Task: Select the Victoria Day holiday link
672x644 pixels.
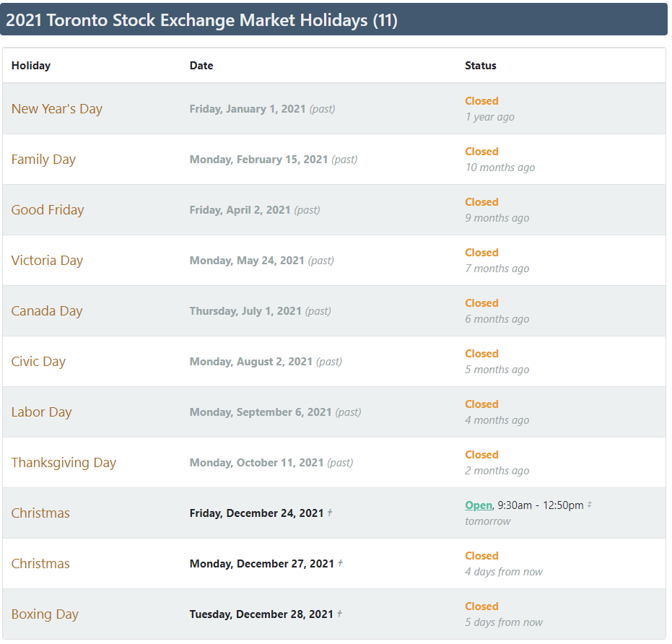Action: pos(47,261)
